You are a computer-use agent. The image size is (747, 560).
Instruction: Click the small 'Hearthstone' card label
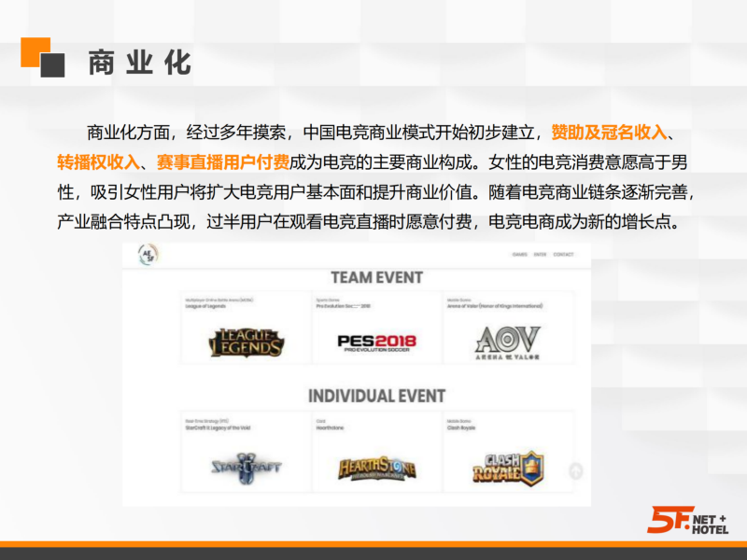click(x=330, y=427)
